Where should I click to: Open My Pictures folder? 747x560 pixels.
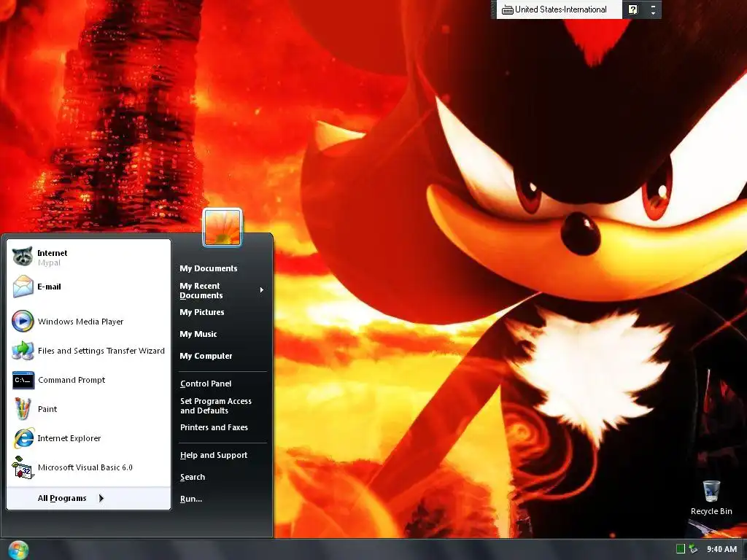pos(202,312)
